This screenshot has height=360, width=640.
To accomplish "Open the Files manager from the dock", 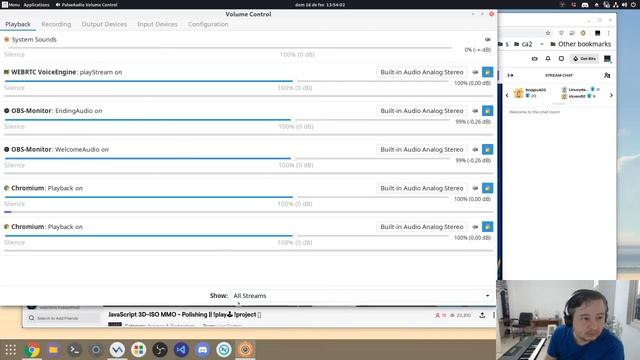I will click(53, 350).
